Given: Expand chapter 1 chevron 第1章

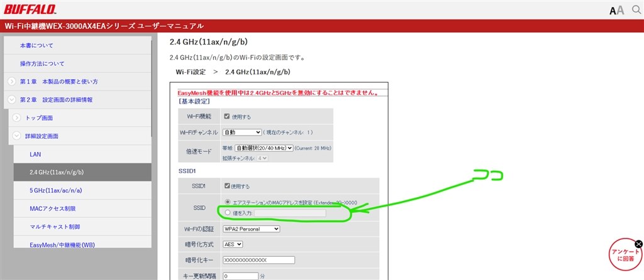Looking at the screenshot, I should (12, 82).
